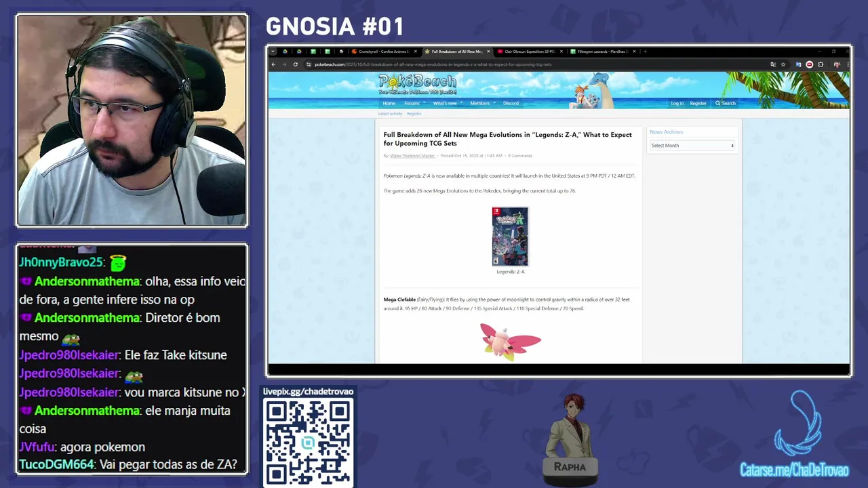Click the pokebeach.com address bar URL
Viewport: 868px width, 488px height.
click(433, 64)
